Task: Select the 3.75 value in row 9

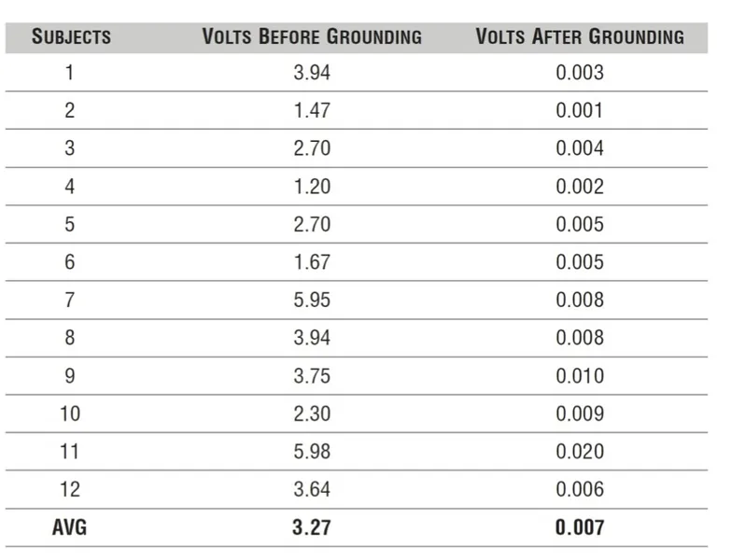Action: [312, 376]
